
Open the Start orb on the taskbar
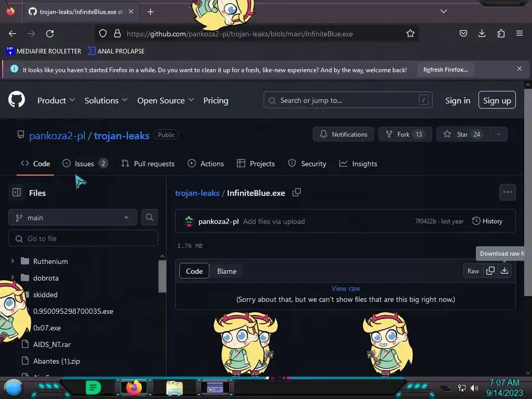(14, 388)
